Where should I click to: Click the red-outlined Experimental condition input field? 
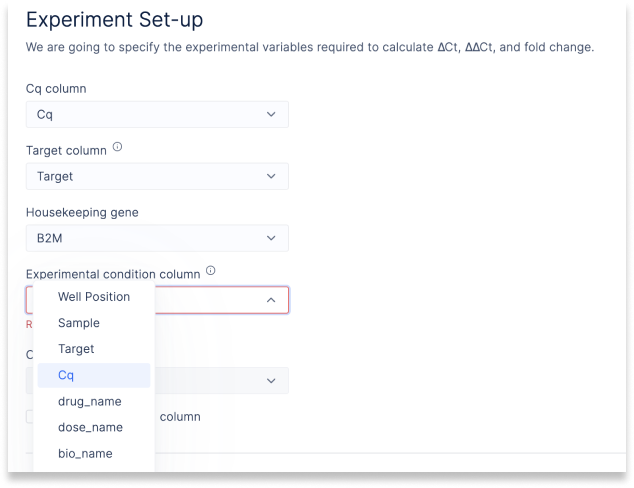[157, 300]
